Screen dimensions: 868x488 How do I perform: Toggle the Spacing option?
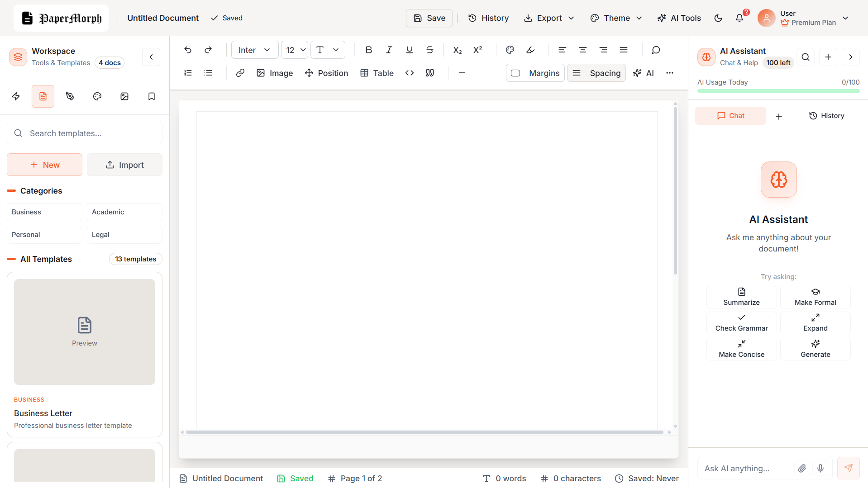pyautogui.click(x=596, y=73)
